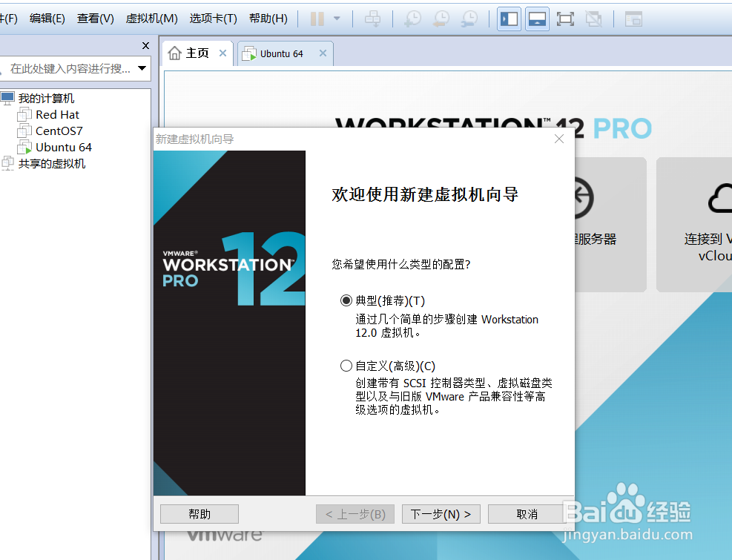732x560 pixels.
Task: Click the full screen mode icon
Action: 565,19
